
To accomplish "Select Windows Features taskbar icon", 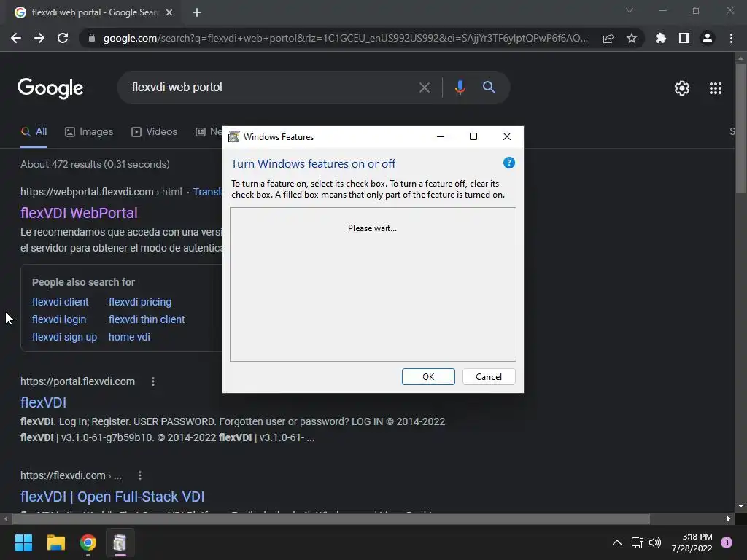I will 120,542.
